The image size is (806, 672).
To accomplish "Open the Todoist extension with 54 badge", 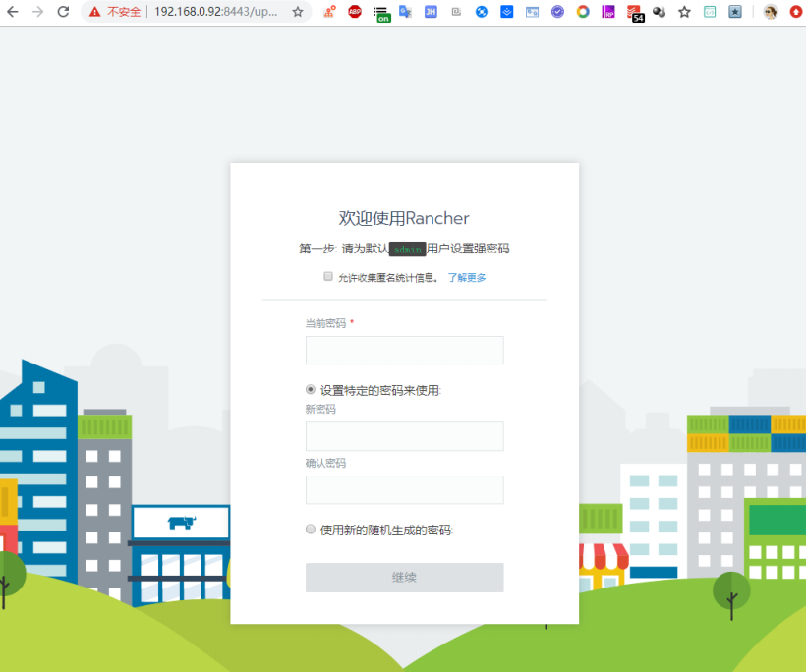I will pyautogui.click(x=635, y=13).
